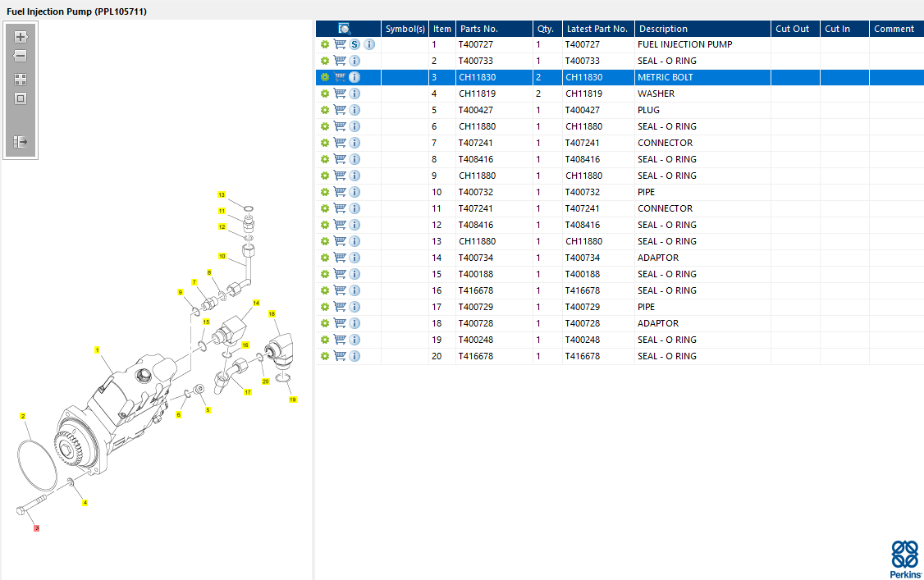Select callout 1 on the pump diagram

click(x=97, y=349)
